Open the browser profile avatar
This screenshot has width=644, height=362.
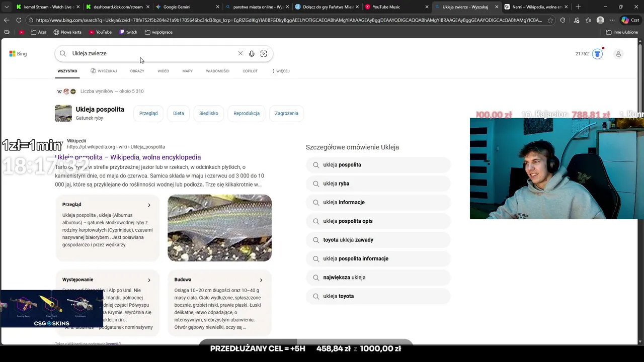point(600,20)
